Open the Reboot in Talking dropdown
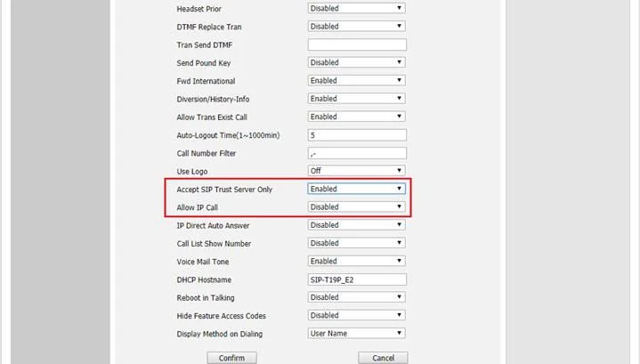Viewport: 640px width, 364px height. [x=356, y=297]
